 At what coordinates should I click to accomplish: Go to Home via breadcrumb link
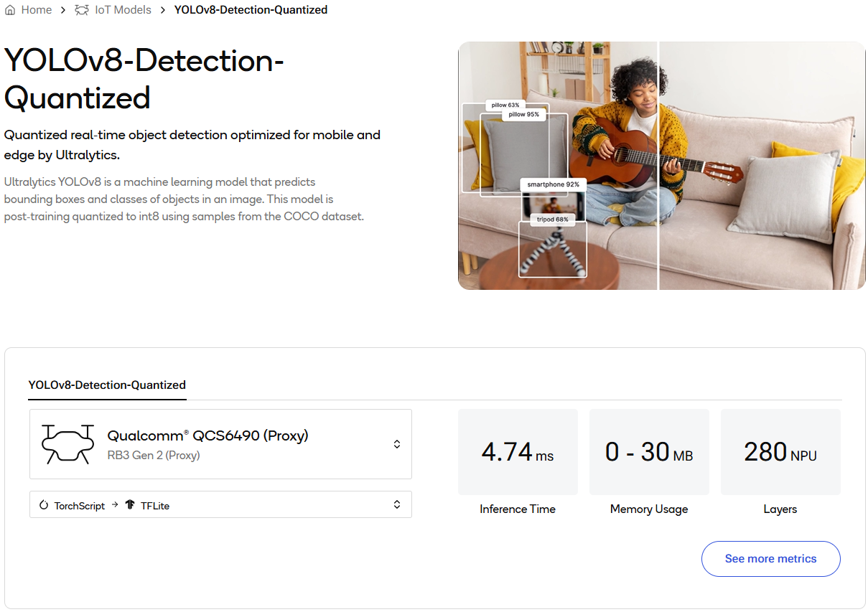click(x=36, y=10)
